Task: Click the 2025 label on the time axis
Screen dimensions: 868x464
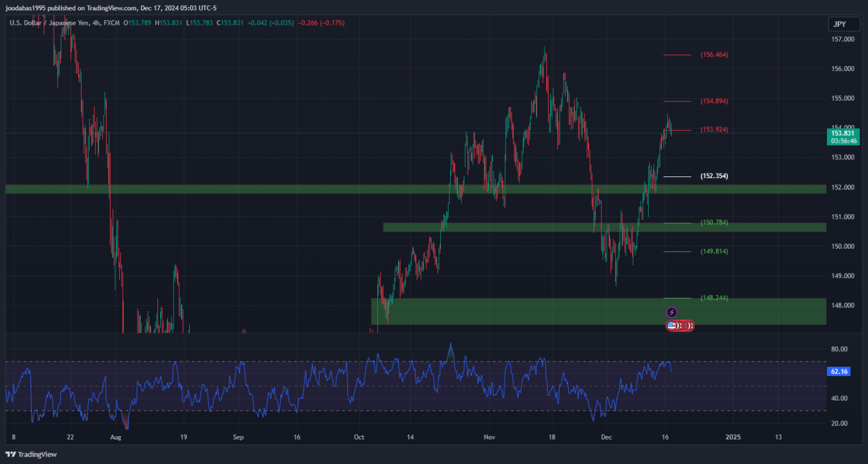Action: point(733,437)
